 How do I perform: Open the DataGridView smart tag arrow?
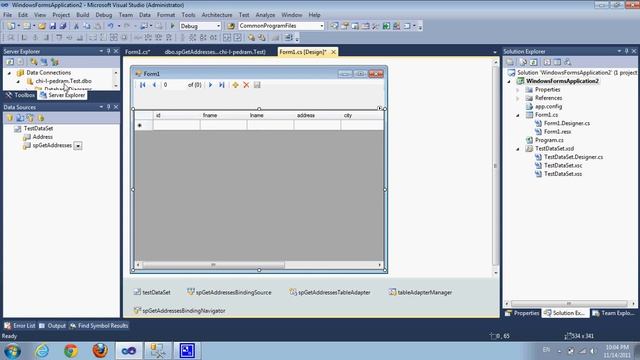(x=380, y=109)
